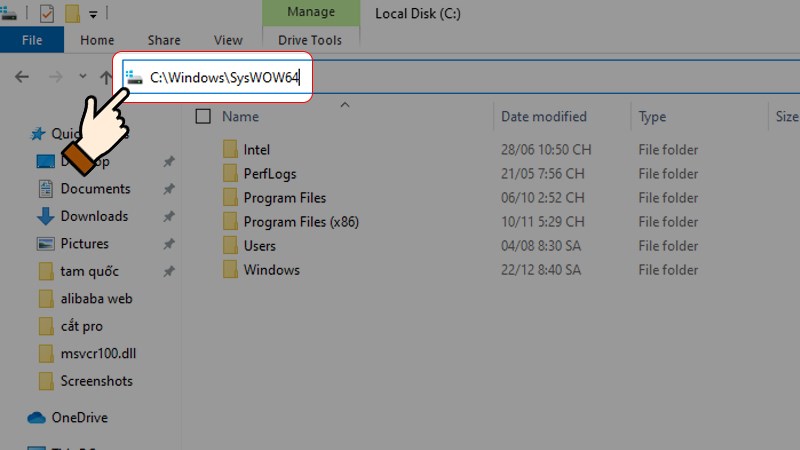This screenshot has height=450, width=800.
Task: Expand the Customize Quick Access Toolbar dropdown
Action: point(93,15)
